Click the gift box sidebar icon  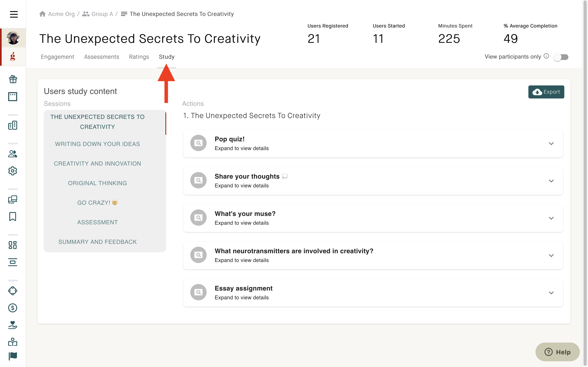point(13,79)
